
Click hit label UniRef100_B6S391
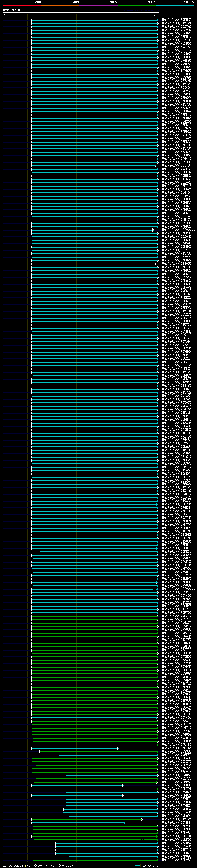[x=176, y=78]
